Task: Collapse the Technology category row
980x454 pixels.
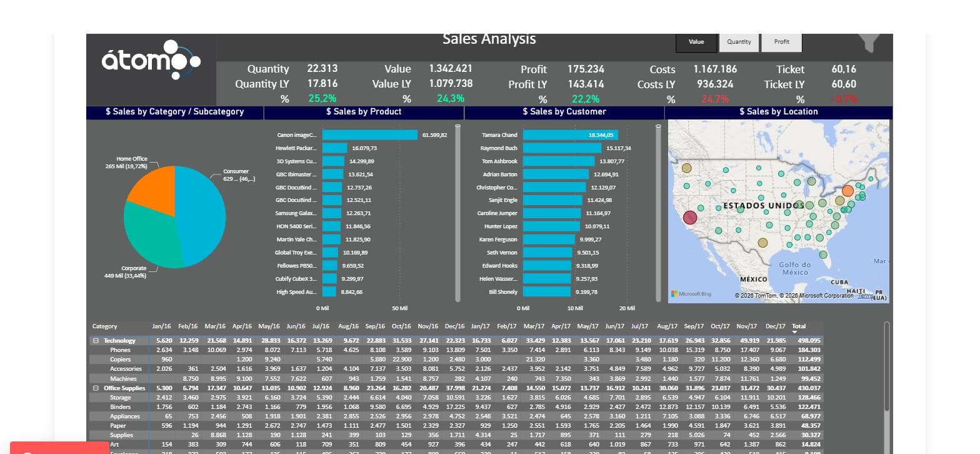Action: [x=96, y=341]
